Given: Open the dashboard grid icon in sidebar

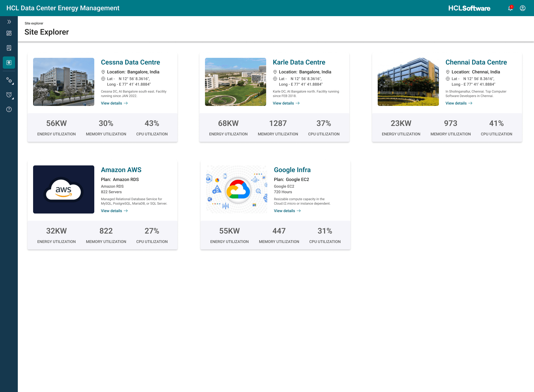Looking at the screenshot, I should click(x=9, y=33).
